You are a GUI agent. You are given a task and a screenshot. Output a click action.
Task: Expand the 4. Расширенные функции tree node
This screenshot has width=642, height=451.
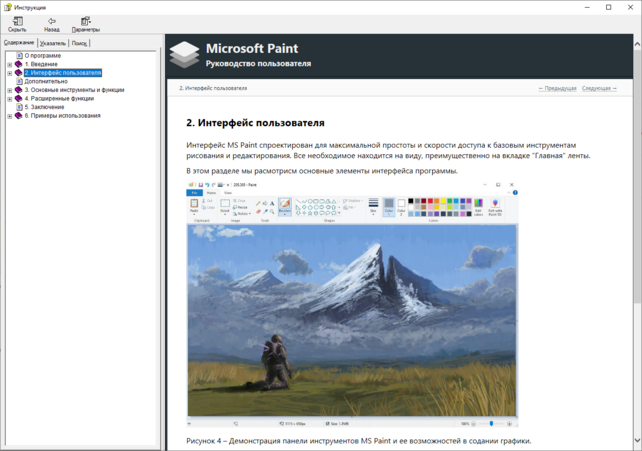10,99
